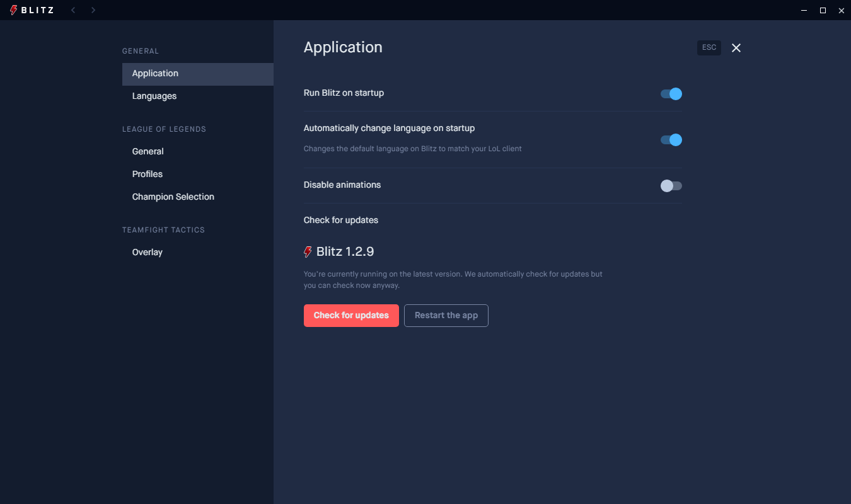Open the Profiles settings section
Image resolution: width=851 pixels, height=504 pixels.
tap(198, 175)
